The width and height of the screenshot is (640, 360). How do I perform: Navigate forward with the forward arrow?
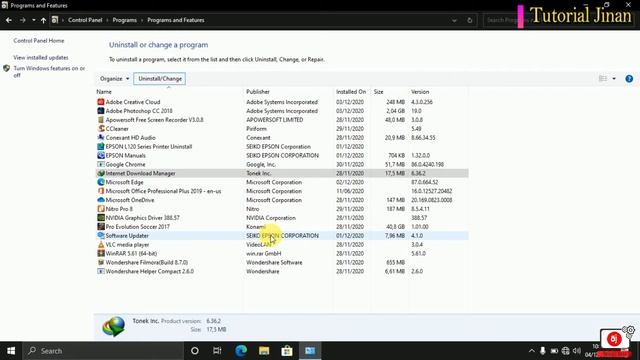[x=22, y=20]
